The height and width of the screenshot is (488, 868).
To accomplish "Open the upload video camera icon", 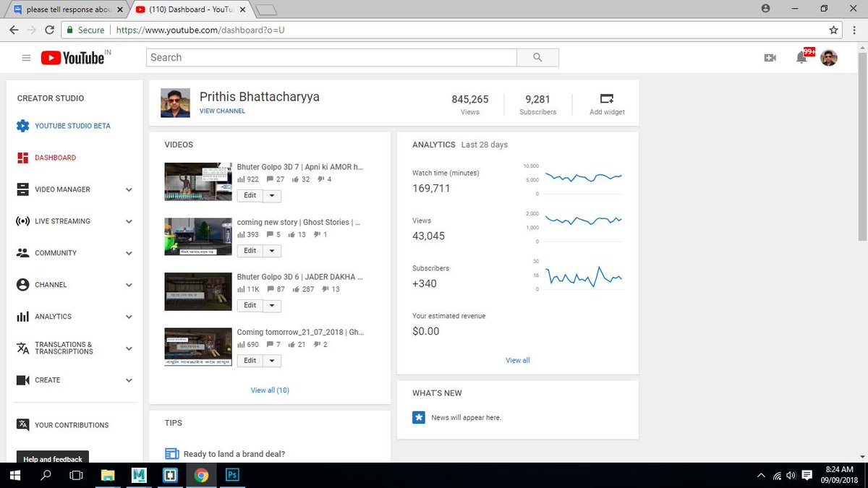I will tap(770, 58).
